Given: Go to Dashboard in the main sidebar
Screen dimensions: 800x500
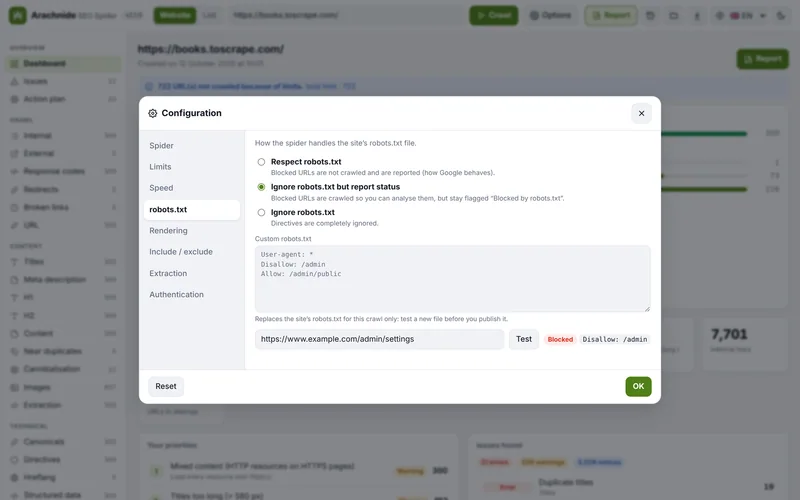Looking at the screenshot, I should tap(63, 63).
